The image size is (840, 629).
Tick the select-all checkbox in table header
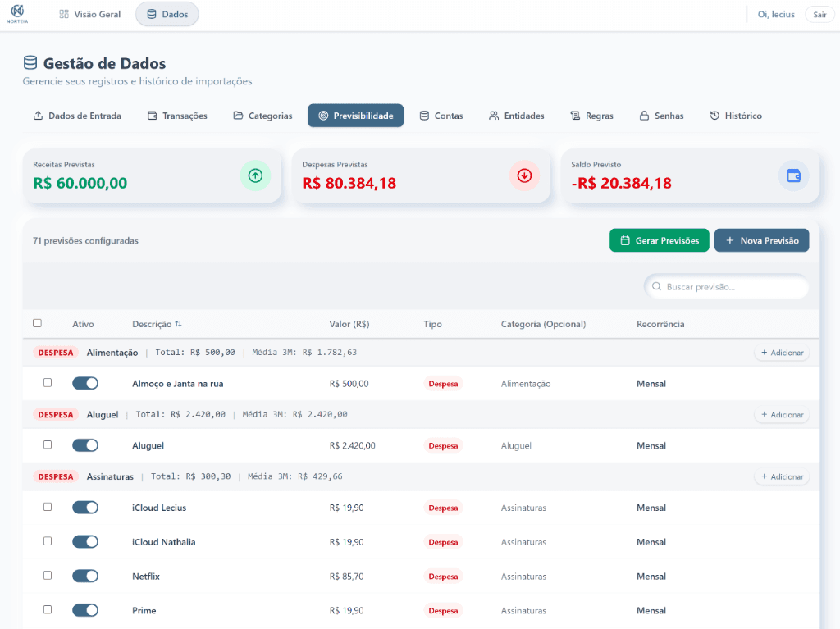[x=37, y=323]
